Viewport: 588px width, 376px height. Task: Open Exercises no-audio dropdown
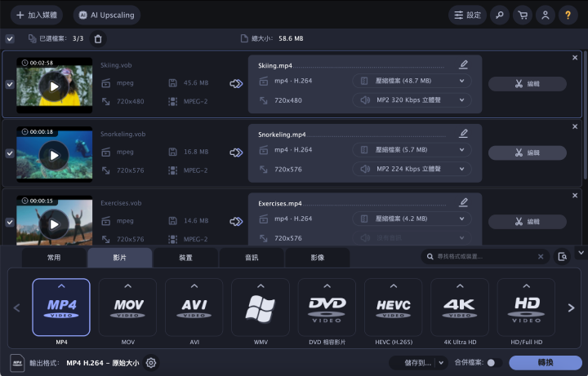[412, 238]
